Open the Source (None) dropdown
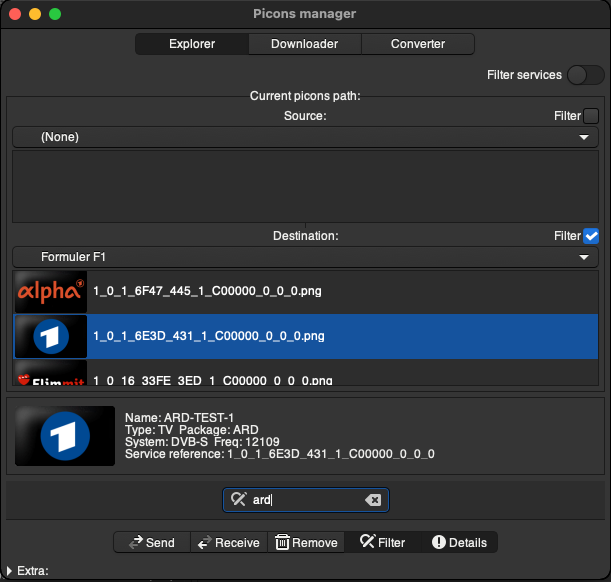 click(x=306, y=137)
